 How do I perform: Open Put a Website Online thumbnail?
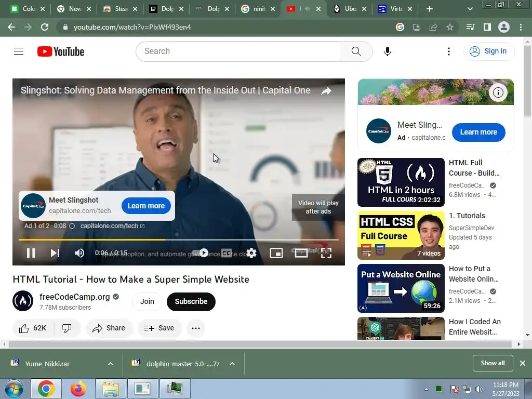pyautogui.click(x=401, y=288)
